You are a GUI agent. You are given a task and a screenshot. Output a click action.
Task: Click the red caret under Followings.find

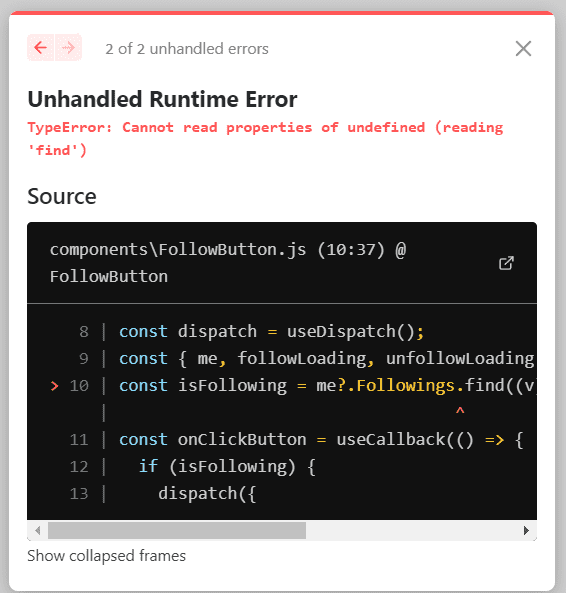(460, 411)
